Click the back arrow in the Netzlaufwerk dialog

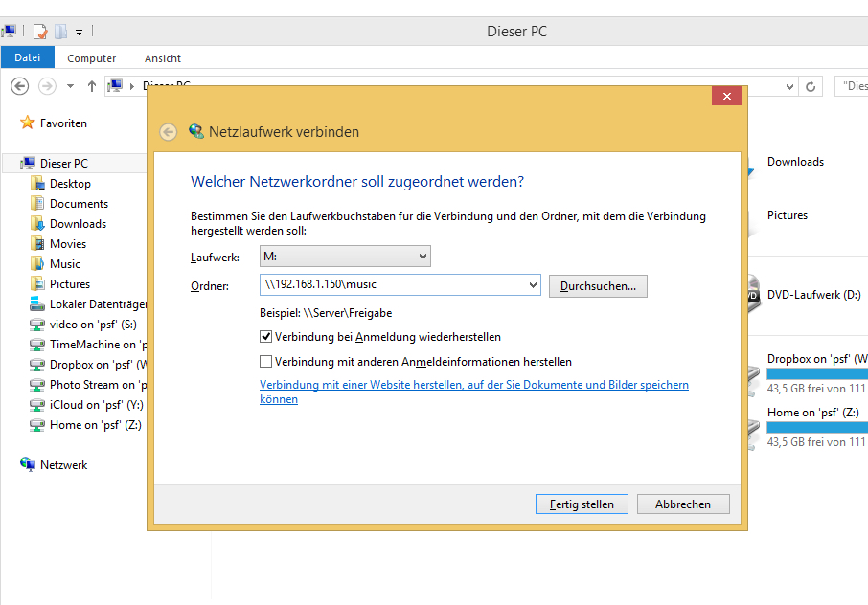pyautogui.click(x=169, y=132)
